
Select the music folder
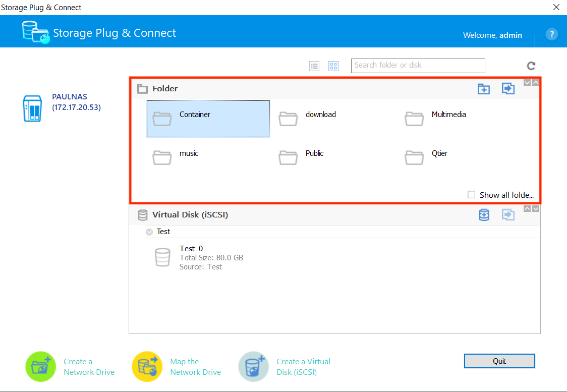176,158
